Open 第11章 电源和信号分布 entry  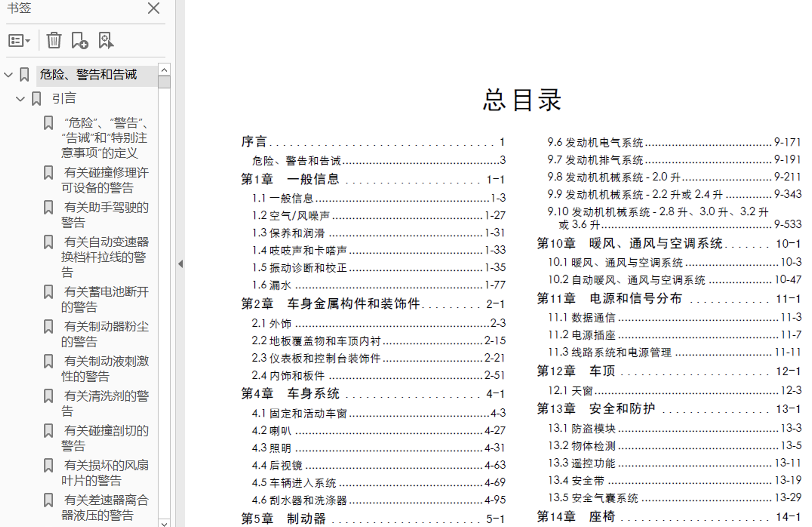pyautogui.click(x=669, y=299)
